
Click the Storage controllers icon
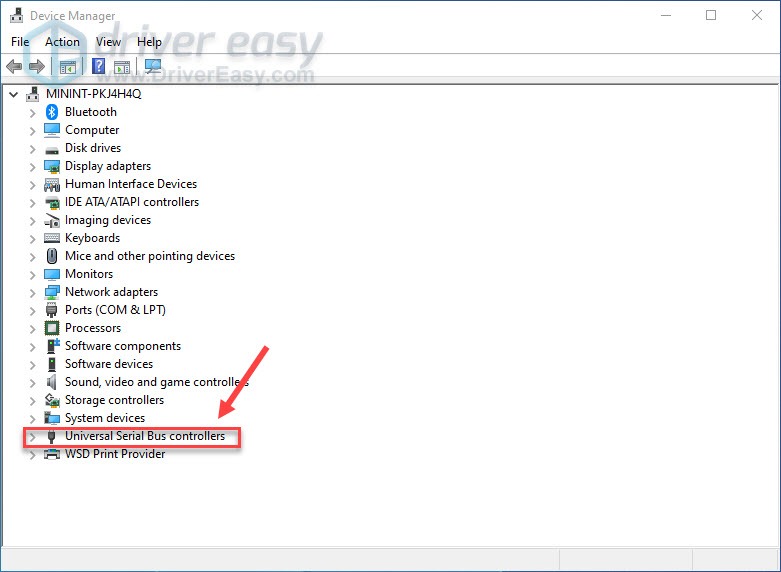tap(52, 400)
